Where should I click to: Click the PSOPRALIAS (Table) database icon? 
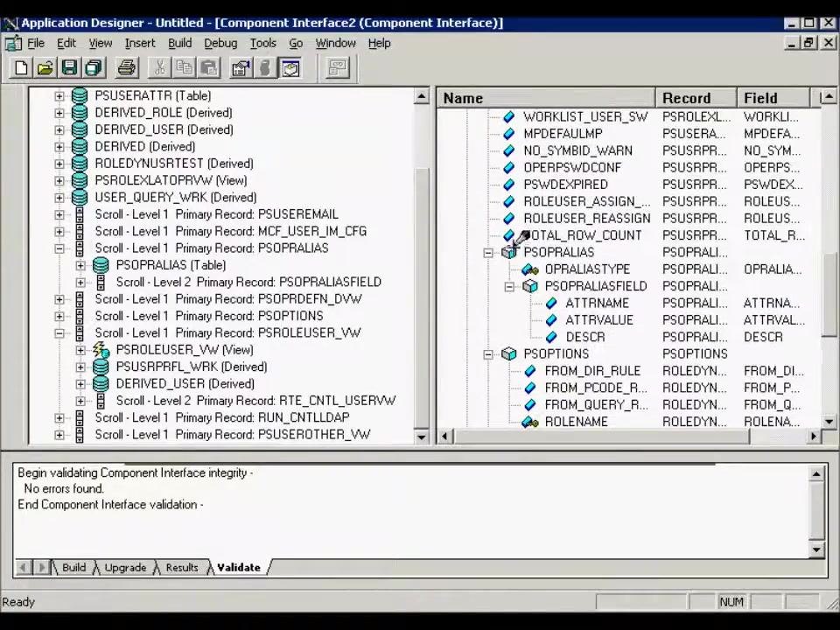[x=101, y=265]
